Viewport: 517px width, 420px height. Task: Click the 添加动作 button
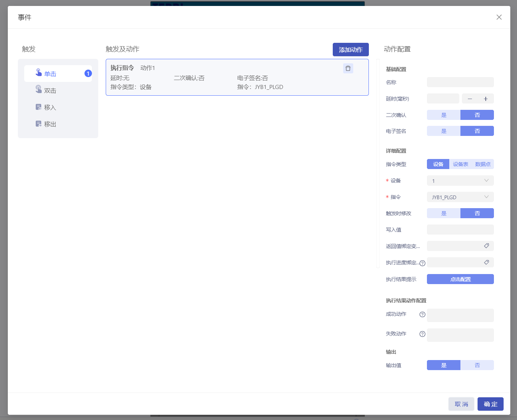click(x=350, y=50)
